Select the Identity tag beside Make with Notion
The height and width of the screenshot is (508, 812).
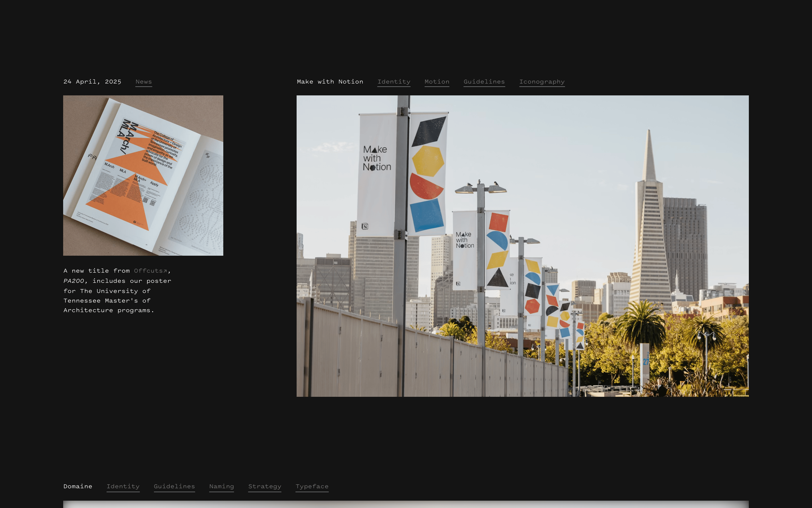pyautogui.click(x=394, y=82)
